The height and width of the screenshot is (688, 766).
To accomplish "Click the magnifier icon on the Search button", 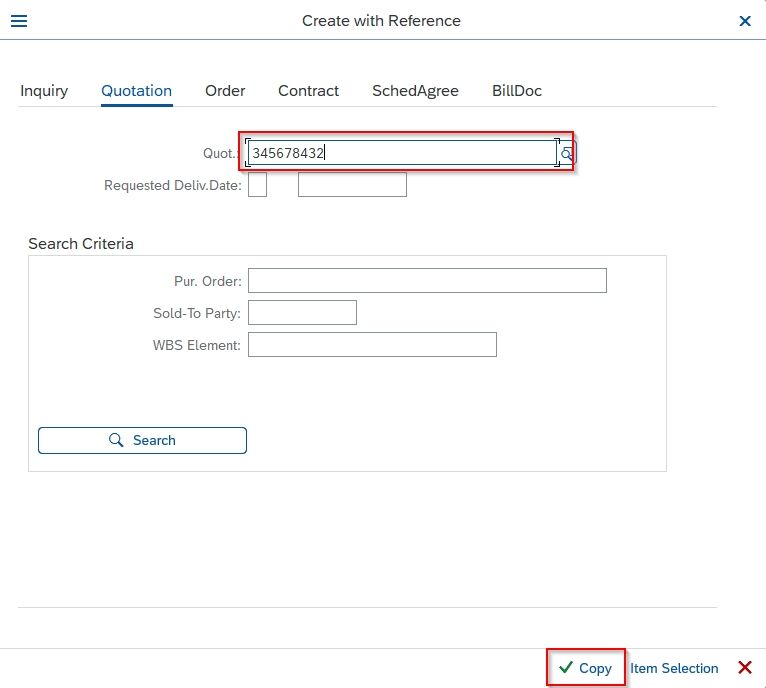I will click(116, 440).
